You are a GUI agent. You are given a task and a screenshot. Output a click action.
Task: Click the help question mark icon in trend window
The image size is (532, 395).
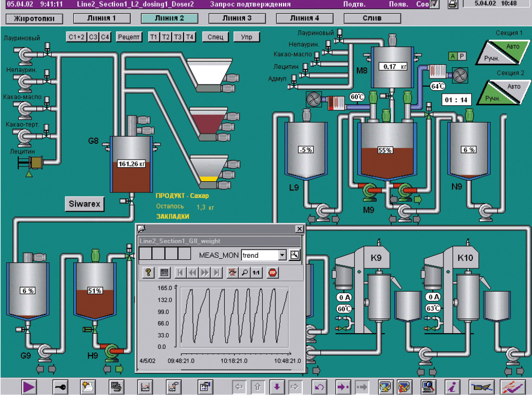tap(149, 272)
